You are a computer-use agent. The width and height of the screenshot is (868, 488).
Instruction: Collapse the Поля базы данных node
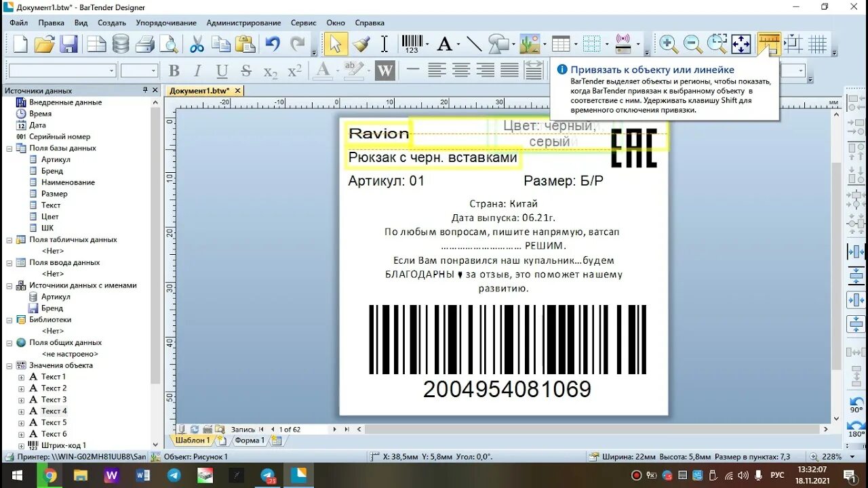coord(9,148)
